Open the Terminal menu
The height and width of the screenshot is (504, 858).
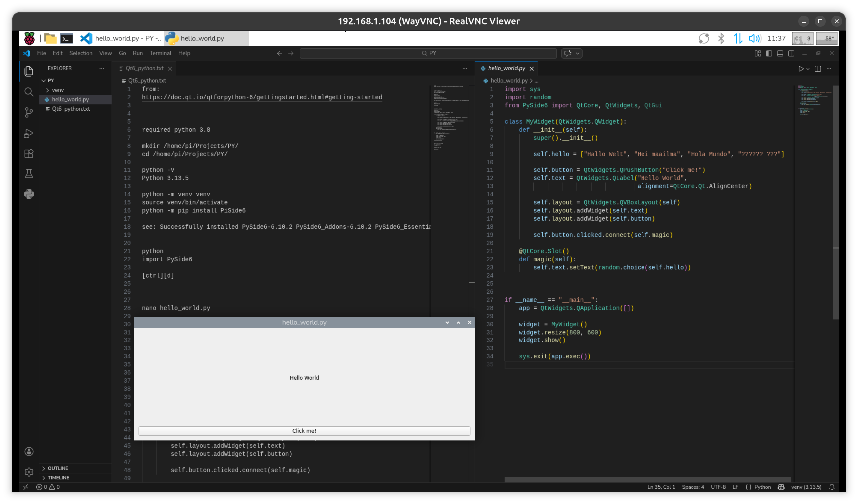click(x=160, y=53)
